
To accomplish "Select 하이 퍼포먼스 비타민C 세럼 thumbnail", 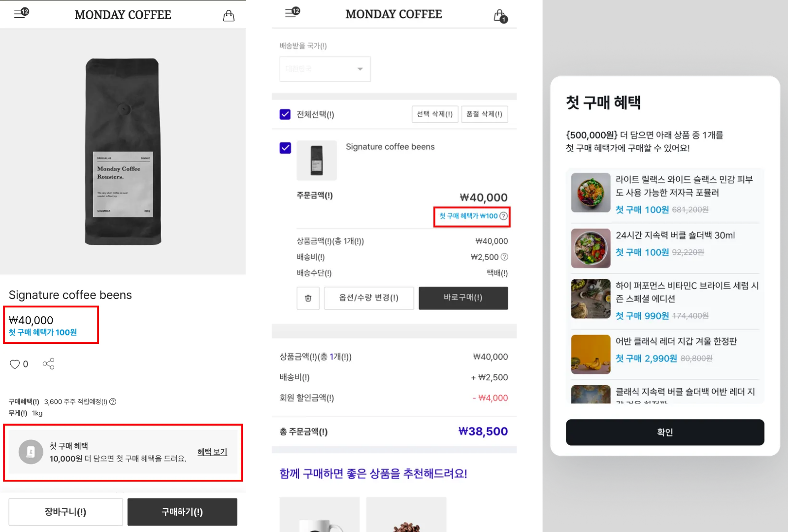I will pos(591,299).
